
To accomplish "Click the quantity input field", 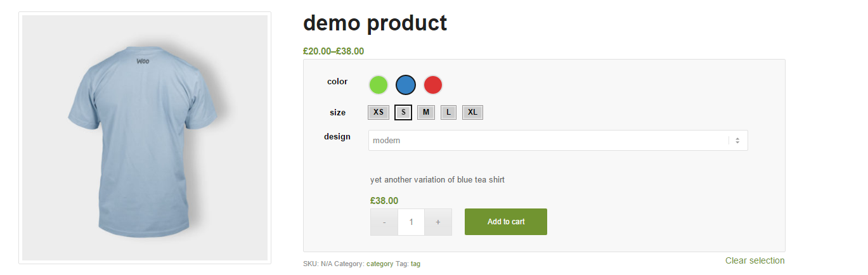I will pyautogui.click(x=411, y=222).
